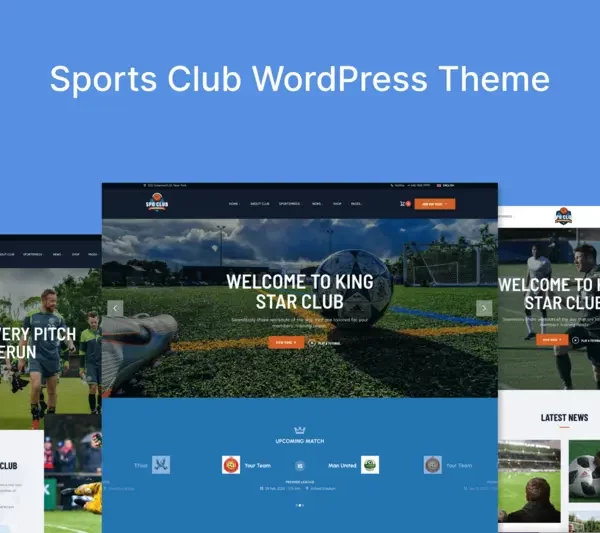Open the News menu in center header
The width and height of the screenshot is (600, 533).
point(316,204)
